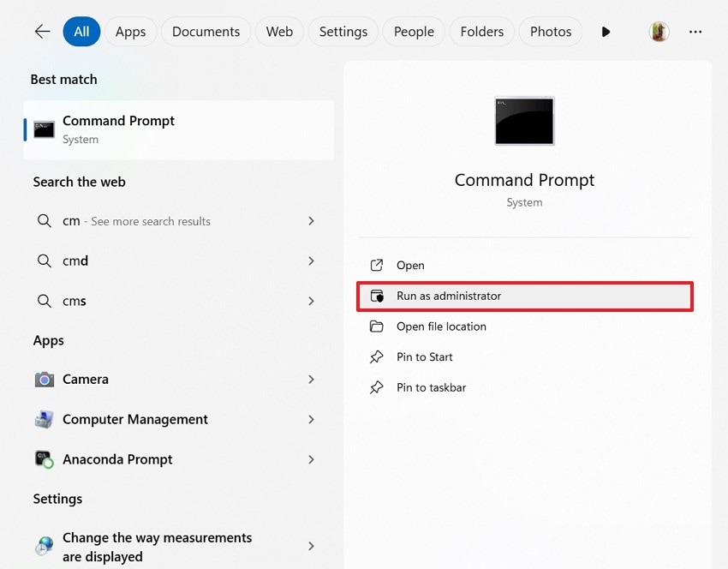
Task: Click the Computer Management icon
Action: [x=44, y=419]
